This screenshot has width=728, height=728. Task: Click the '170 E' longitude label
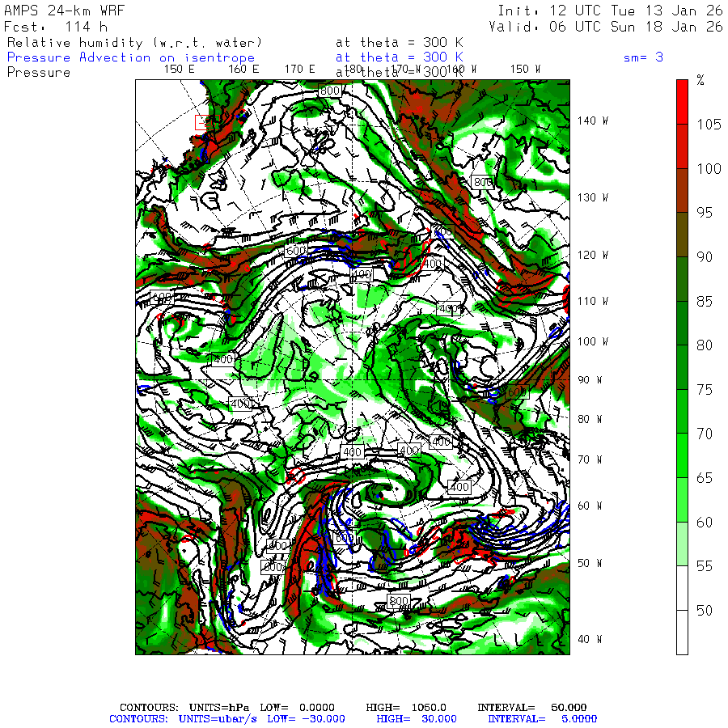coord(300,70)
